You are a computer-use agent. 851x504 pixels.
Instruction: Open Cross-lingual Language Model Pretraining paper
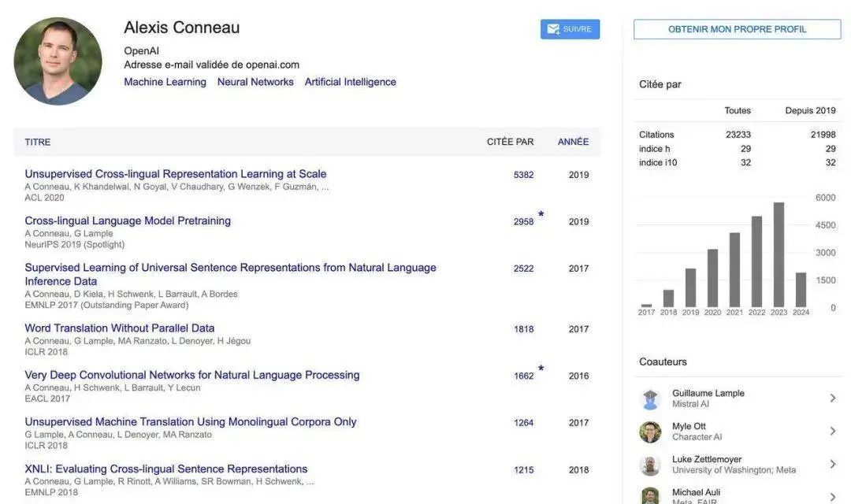click(x=128, y=220)
